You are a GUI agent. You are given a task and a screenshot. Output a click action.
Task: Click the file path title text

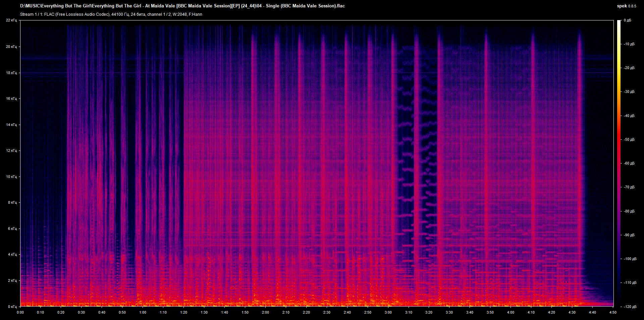[x=182, y=6]
